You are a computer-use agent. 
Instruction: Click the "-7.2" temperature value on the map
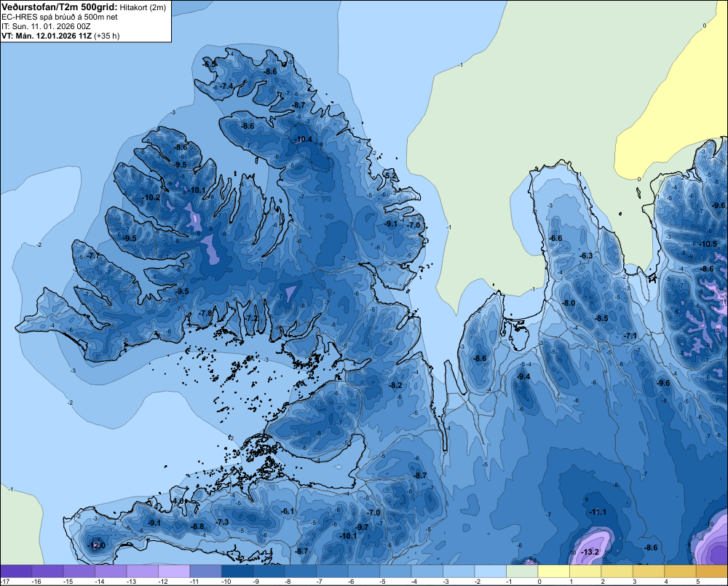(x=251, y=319)
